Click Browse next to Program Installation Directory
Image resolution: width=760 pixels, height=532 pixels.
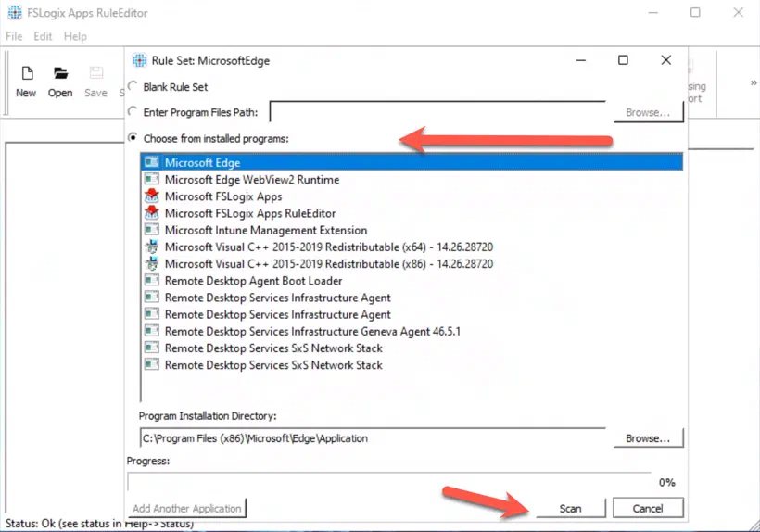pos(648,438)
